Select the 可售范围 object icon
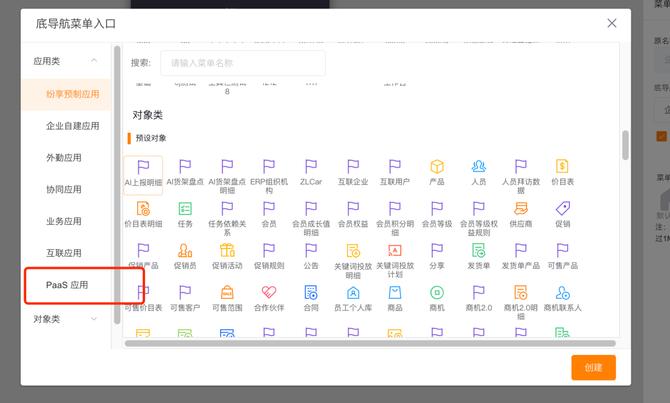The image size is (670, 403). click(x=227, y=293)
